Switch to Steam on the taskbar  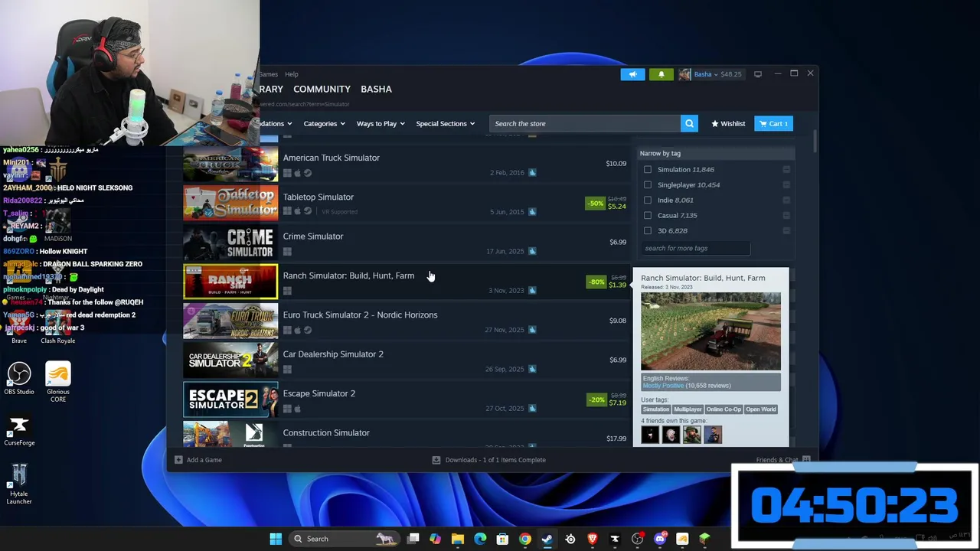pos(547,539)
